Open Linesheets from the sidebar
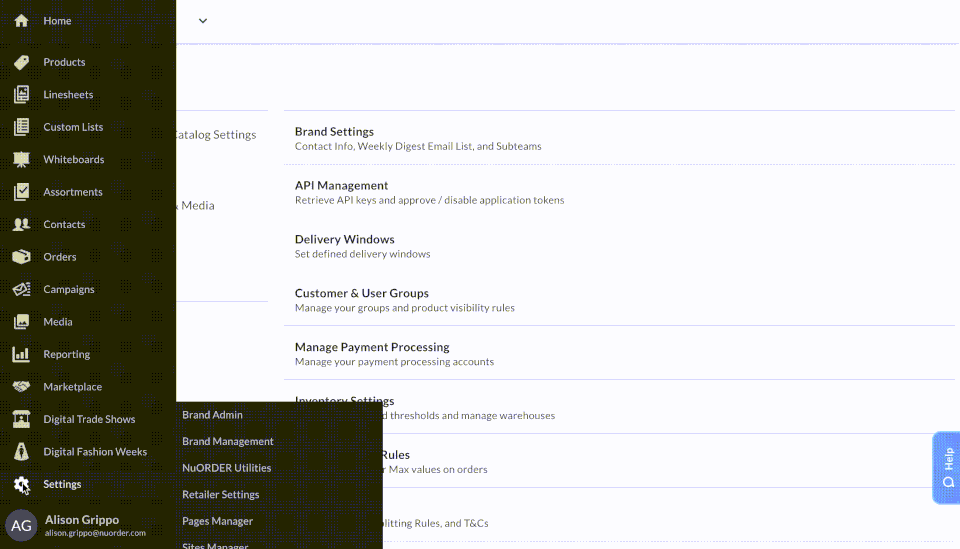 68,94
